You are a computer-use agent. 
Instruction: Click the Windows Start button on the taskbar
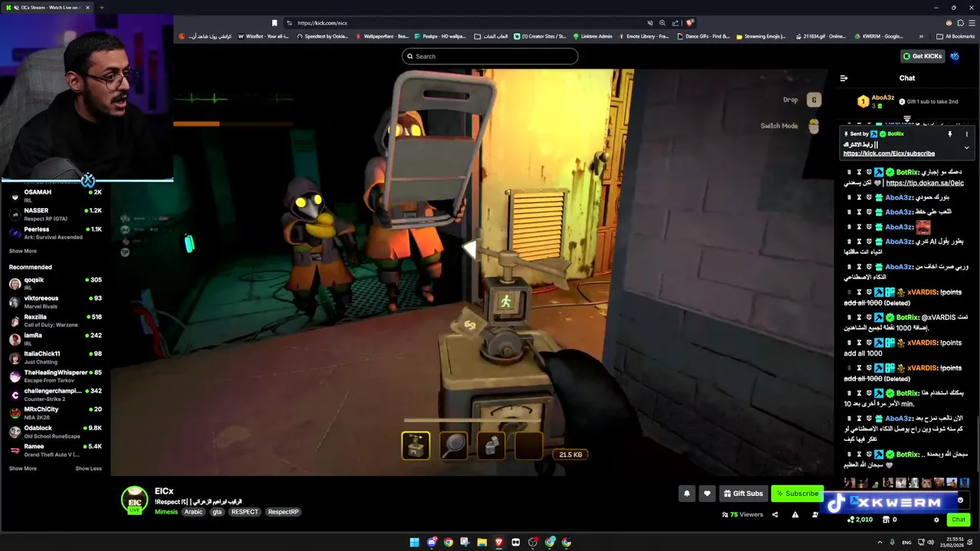(414, 543)
